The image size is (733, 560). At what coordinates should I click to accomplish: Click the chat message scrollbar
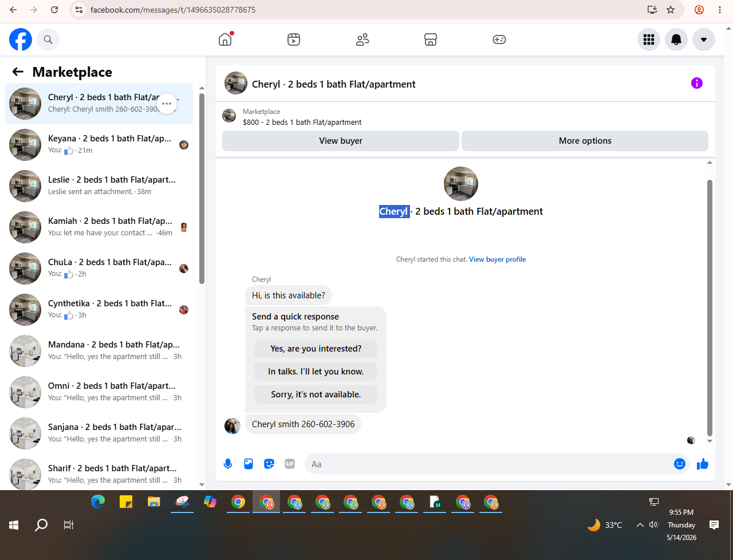(710, 307)
